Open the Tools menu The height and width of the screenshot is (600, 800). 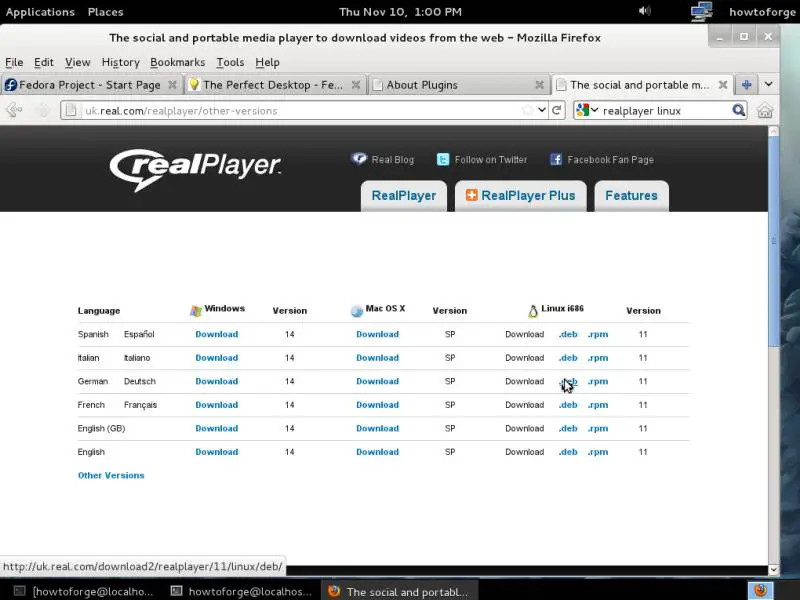point(230,62)
